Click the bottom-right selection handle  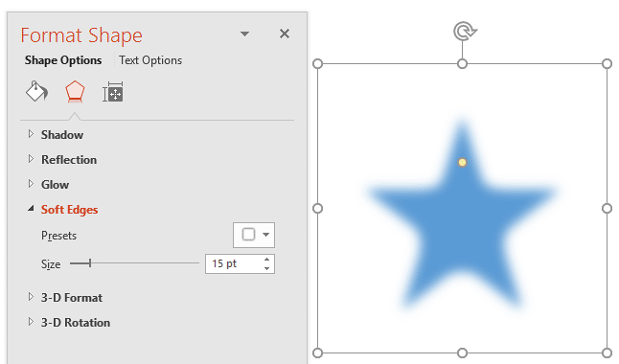point(607,353)
